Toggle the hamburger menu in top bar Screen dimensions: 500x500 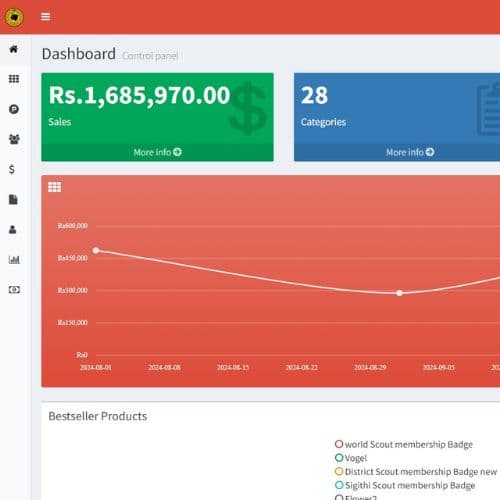coord(46,16)
